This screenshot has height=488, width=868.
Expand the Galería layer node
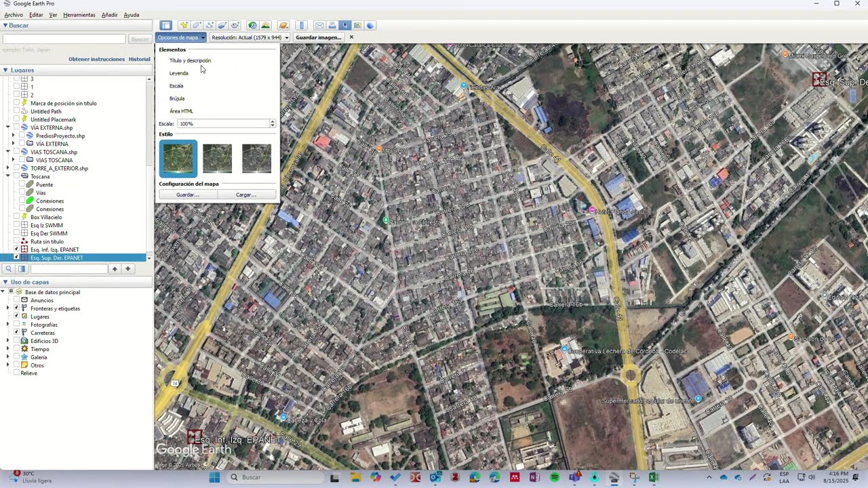click(x=7, y=357)
